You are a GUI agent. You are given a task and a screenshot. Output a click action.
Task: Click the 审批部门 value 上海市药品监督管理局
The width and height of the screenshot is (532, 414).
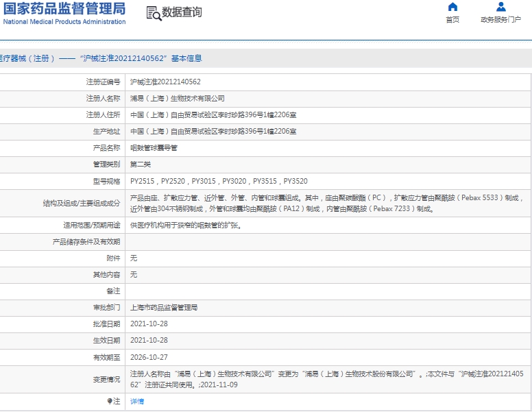(164, 308)
